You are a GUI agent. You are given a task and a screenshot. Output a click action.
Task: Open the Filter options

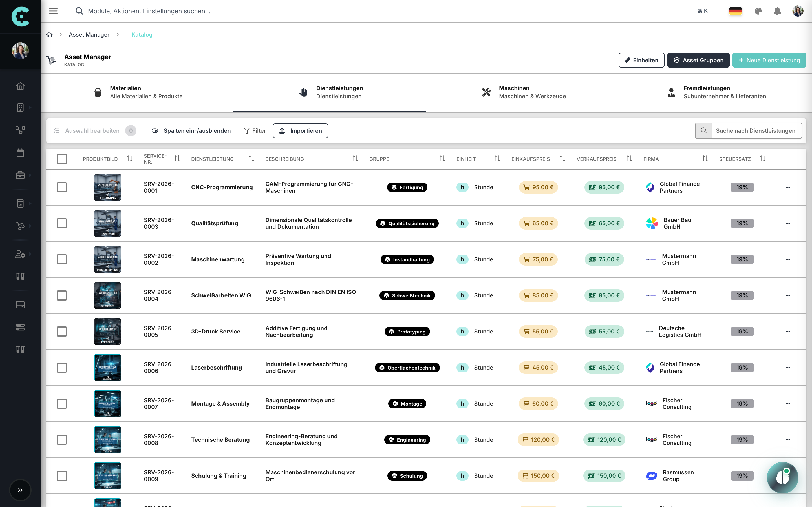coord(255,130)
